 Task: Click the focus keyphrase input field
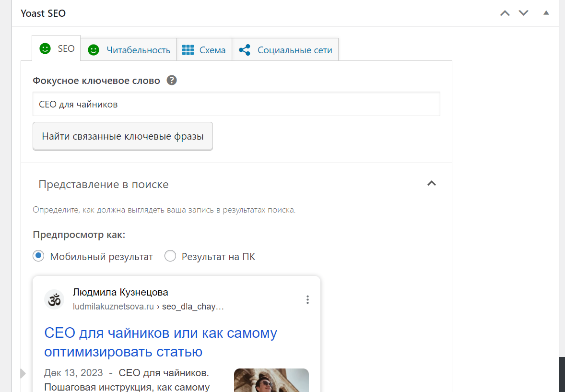236,104
